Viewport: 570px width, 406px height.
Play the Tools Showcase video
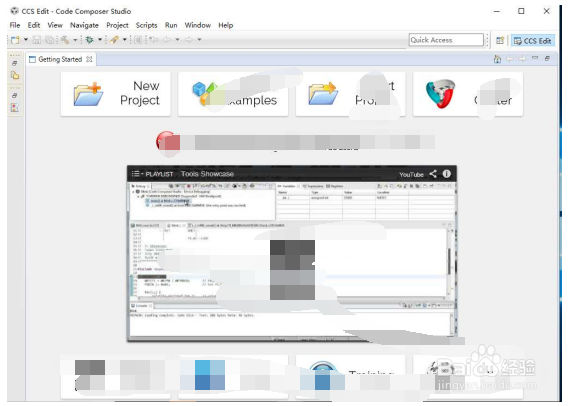click(x=292, y=270)
